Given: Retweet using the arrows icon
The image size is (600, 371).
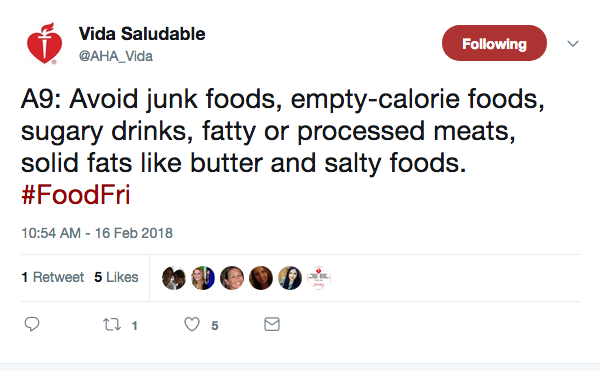Looking at the screenshot, I should 112,325.
